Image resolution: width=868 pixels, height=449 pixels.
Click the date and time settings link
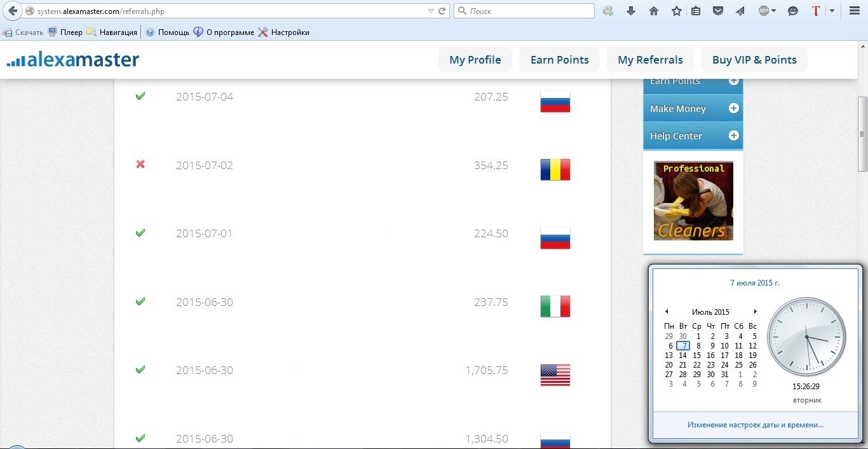pyautogui.click(x=755, y=424)
